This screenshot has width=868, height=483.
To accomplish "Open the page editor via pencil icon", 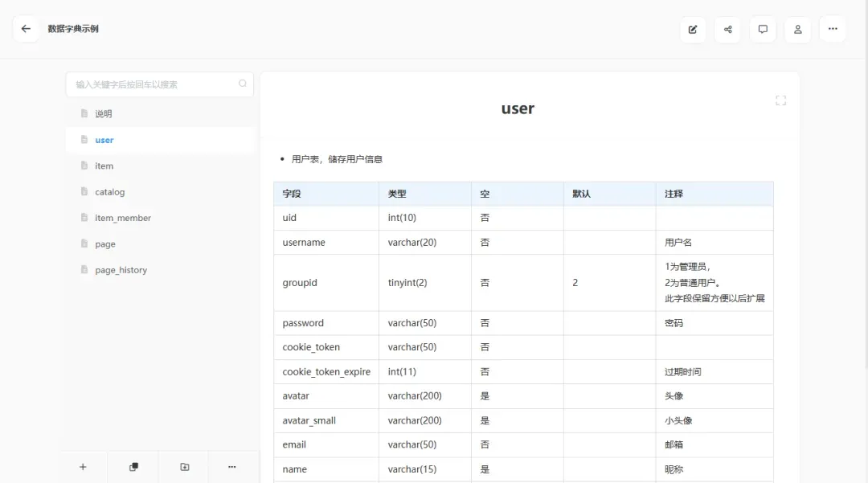I will (693, 30).
